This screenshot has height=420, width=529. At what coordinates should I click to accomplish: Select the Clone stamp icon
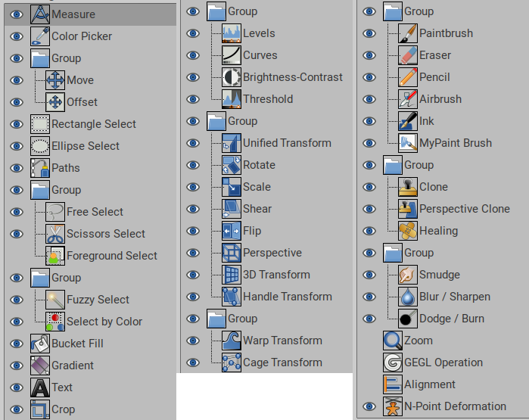[x=408, y=187]
